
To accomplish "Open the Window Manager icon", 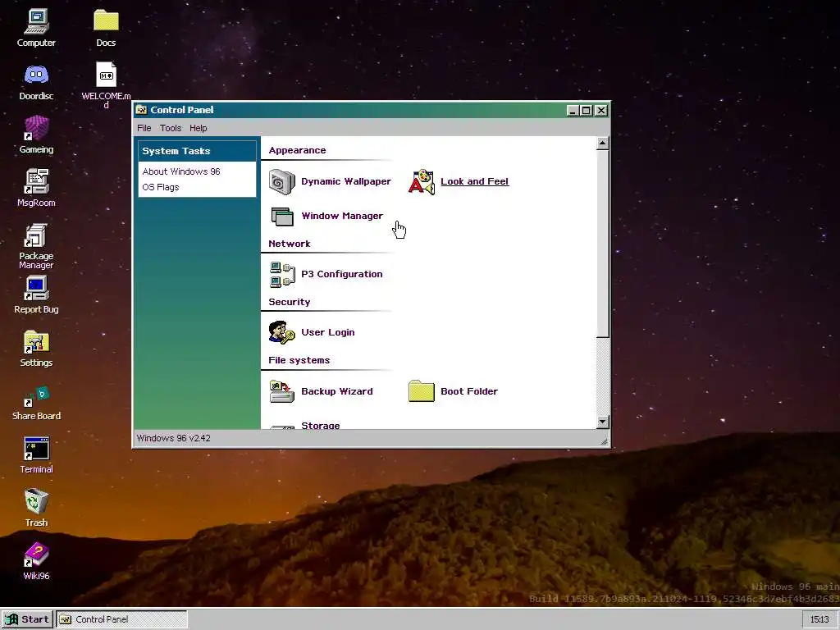I will [282, 217].
